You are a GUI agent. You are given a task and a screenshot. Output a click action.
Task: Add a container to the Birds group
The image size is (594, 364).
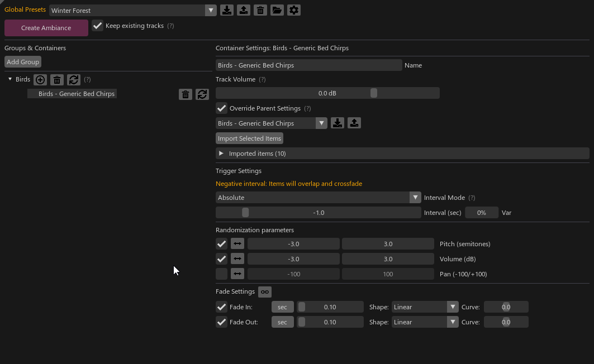pyautogui.click(x=40, y=79)
